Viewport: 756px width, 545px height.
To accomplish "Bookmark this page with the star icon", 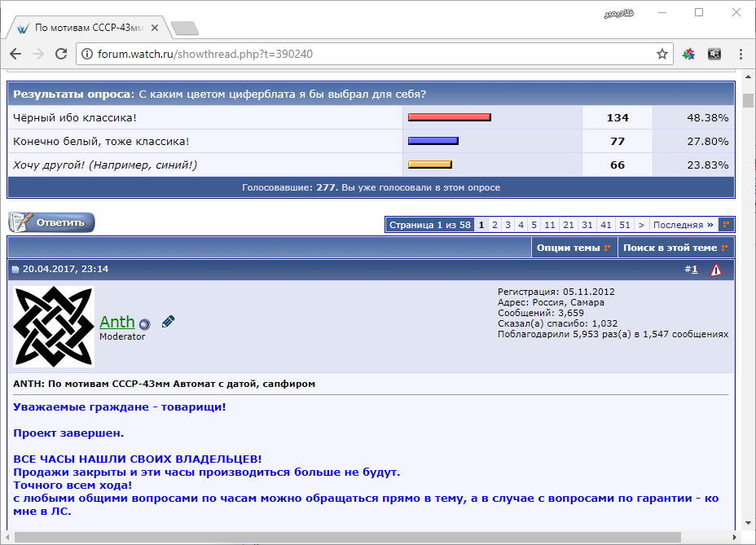I will pyautogui.click(x=662, y=55).
